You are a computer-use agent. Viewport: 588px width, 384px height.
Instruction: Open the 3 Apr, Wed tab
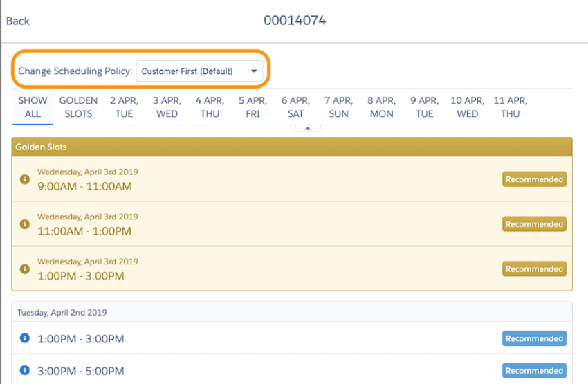tap(167, 107)
